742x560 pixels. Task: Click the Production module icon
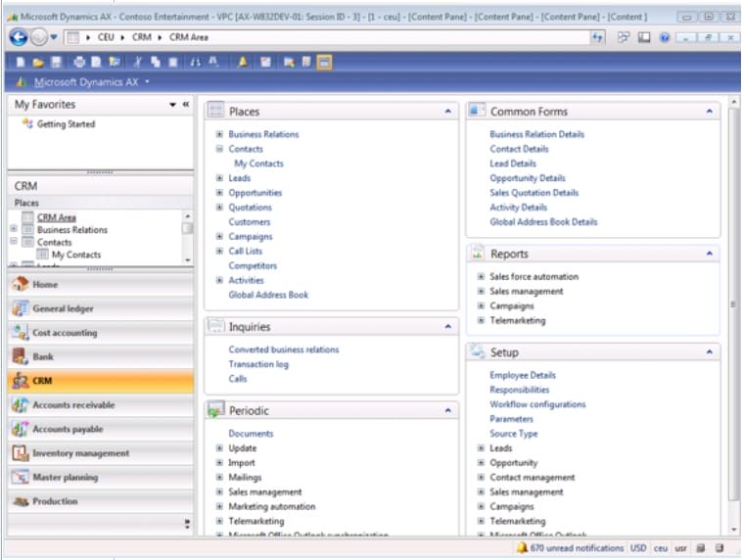[20, 501]
